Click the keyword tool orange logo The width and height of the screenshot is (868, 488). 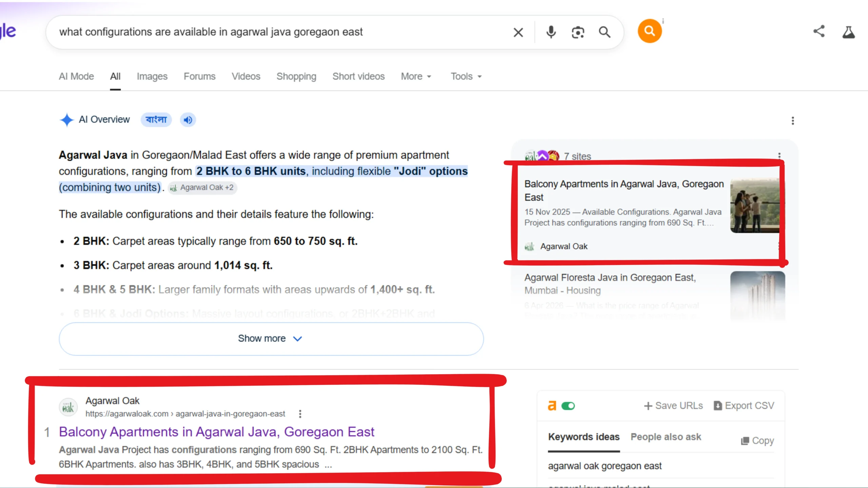[552, 406]
